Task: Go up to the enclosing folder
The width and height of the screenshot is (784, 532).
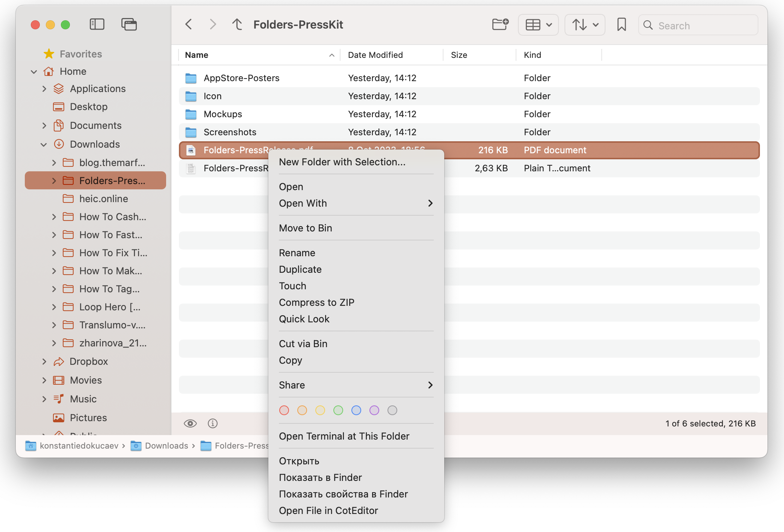Action: [237, 24]
